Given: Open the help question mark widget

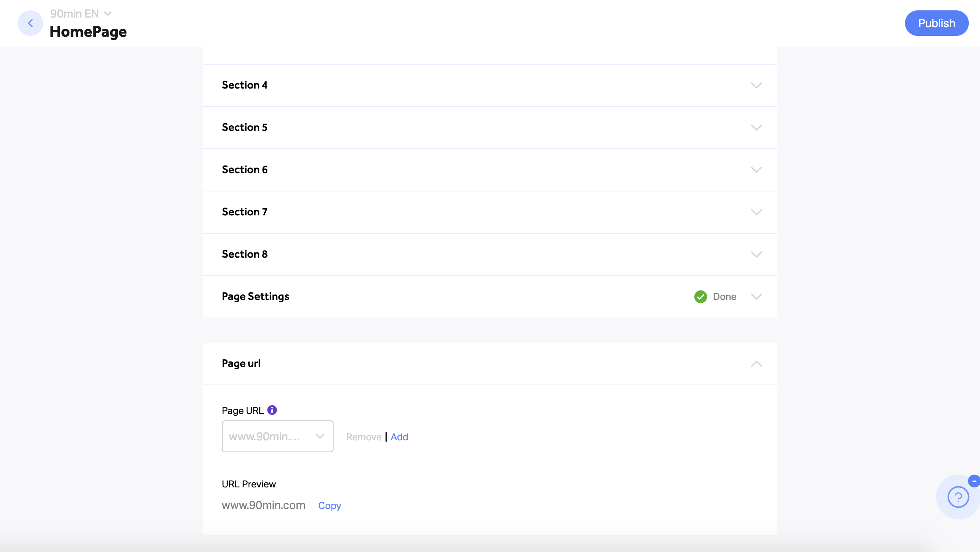Looking at the screenshot, I should (958, 497).
